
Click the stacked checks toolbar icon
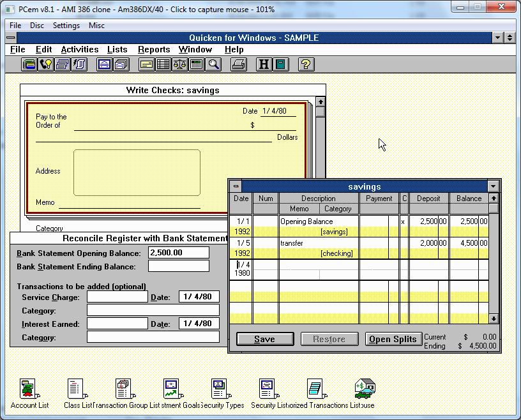[x=121, y=64]
